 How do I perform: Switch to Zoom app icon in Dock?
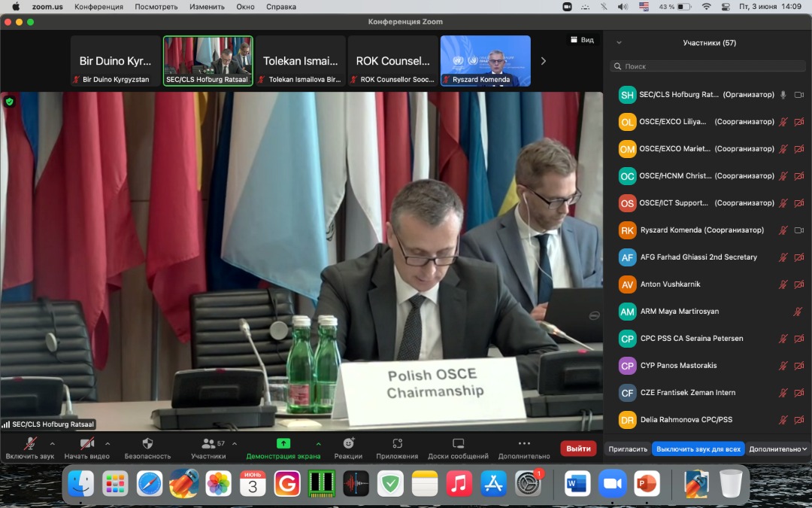tap(612, 484)
